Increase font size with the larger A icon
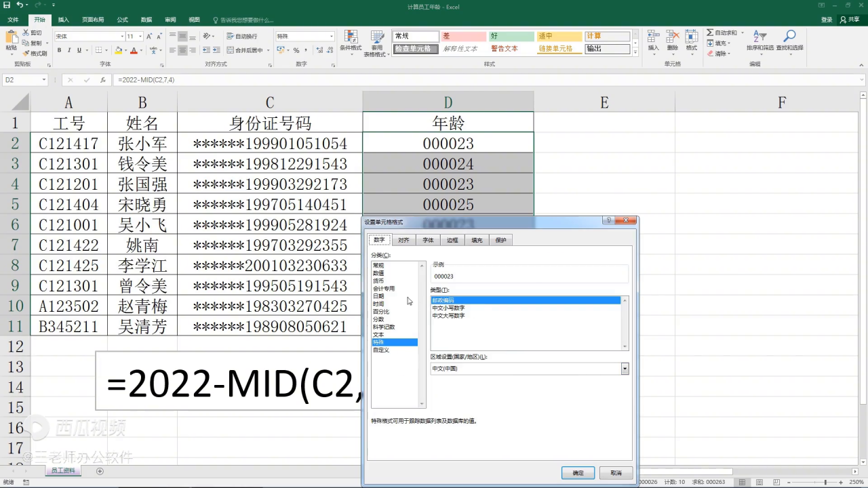This screenshot has width=868, height=488. pyautogui.click(x=150, y=36)
